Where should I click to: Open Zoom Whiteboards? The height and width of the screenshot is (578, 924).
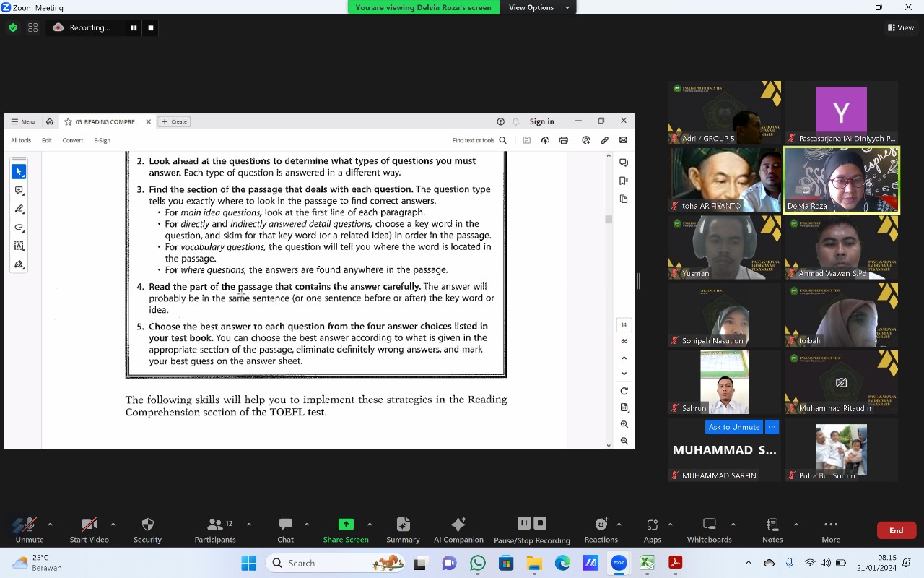point(709,525)
